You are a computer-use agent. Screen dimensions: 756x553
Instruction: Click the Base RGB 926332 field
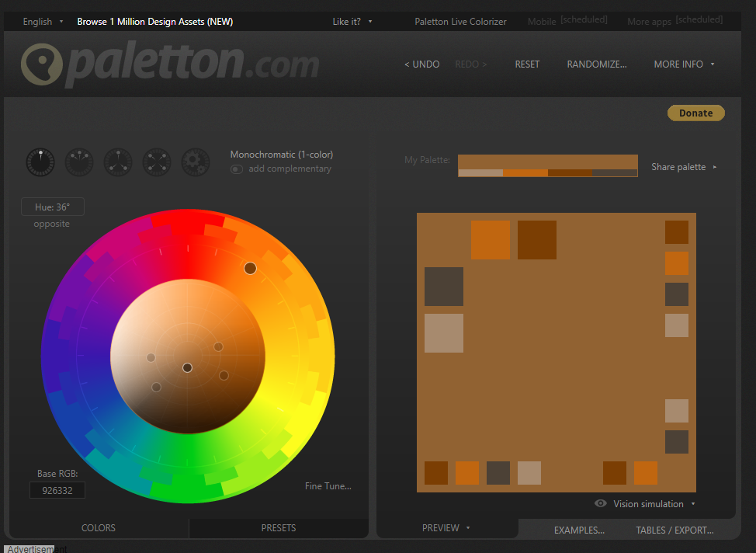(x=57, y=490)
